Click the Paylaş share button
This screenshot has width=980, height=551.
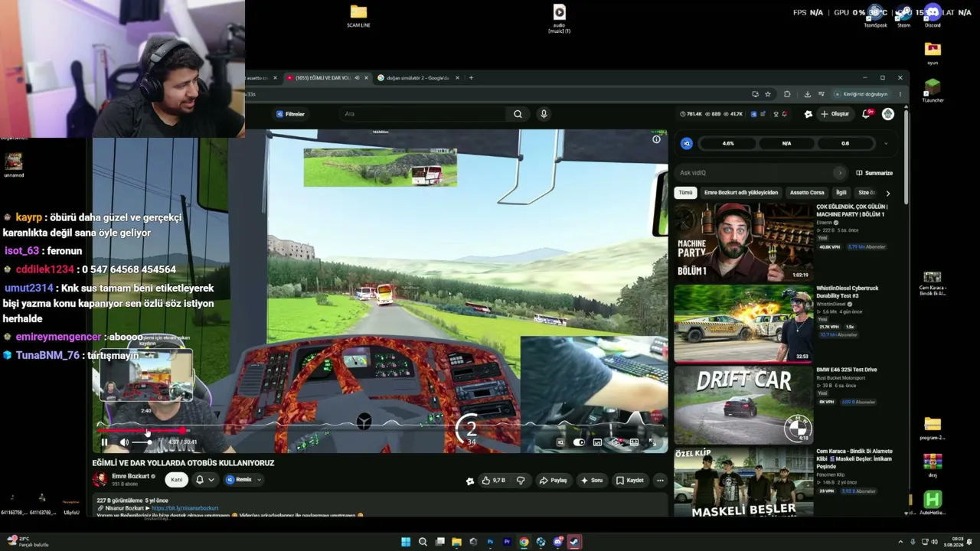553,481
